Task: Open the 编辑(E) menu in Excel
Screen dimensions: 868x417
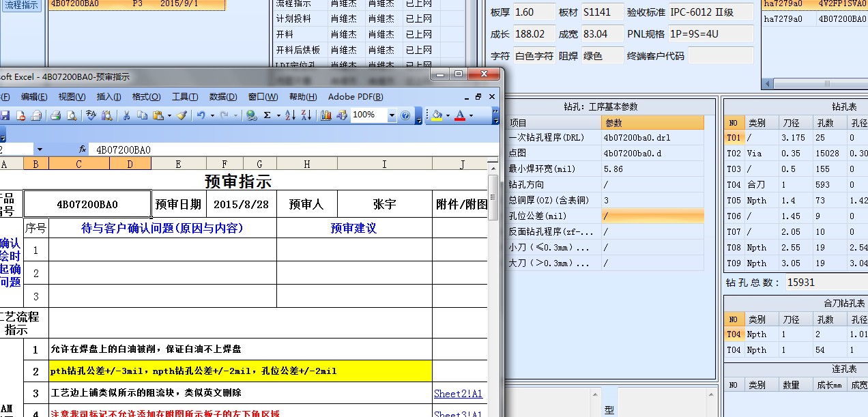Action: click(x=34, y=97)
